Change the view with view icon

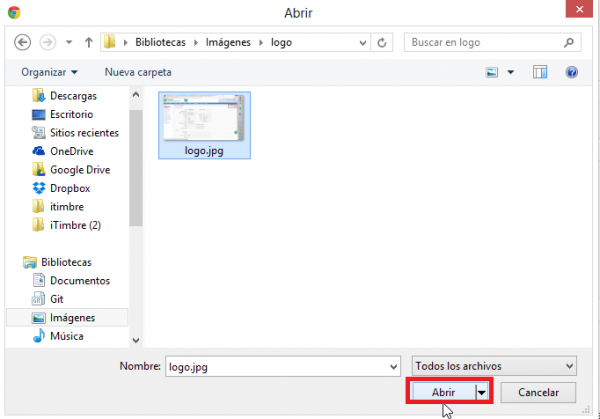(x=492, y=72)
